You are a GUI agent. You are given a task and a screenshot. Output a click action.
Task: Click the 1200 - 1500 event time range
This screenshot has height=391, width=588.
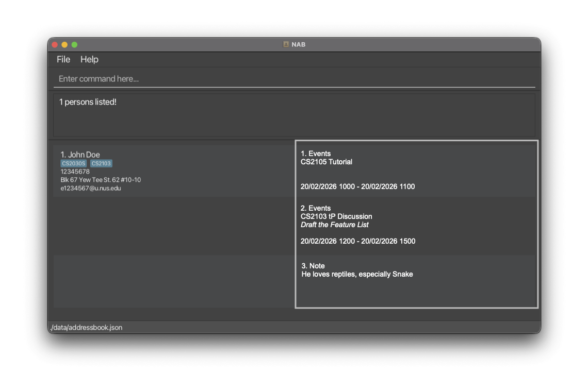pyautogui.click(x=358, y=241)
